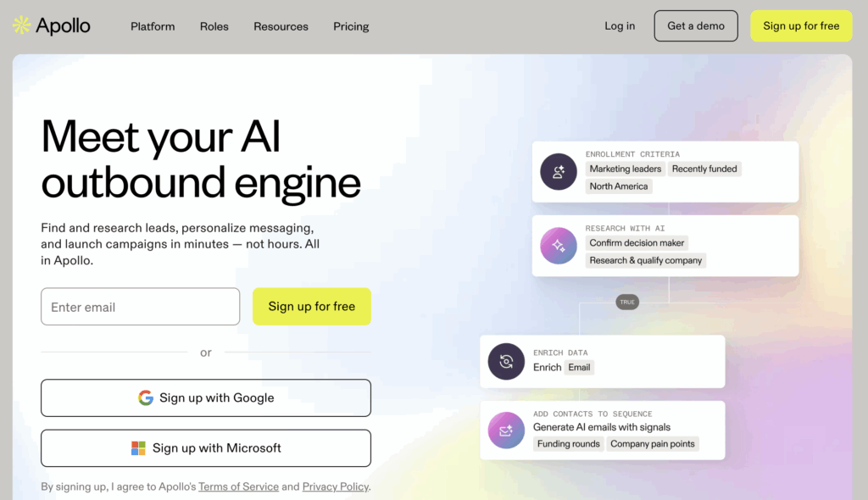Image resolution: width=868 pixels, height=500 pixels.
Task: Click the Enrollment Criteria person icon
Action: click(x=559, y=172)
